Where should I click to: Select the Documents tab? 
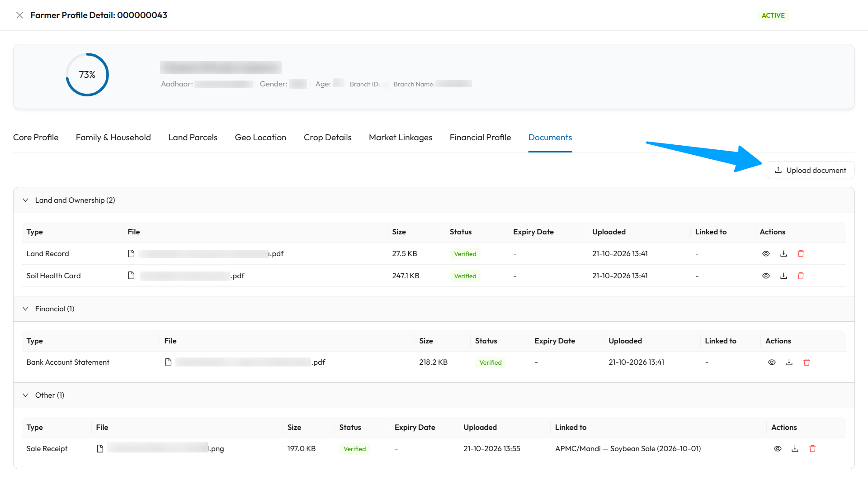point(550,138)
